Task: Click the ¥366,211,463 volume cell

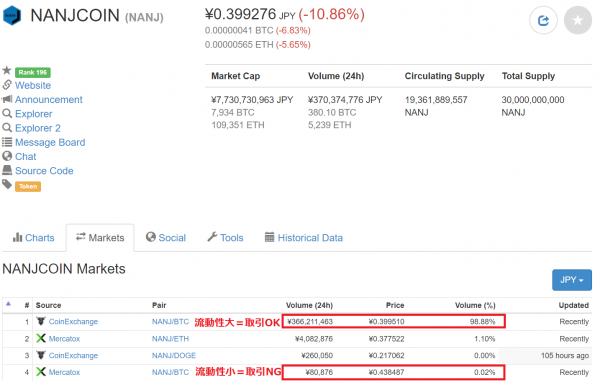Action: (310, 322)
